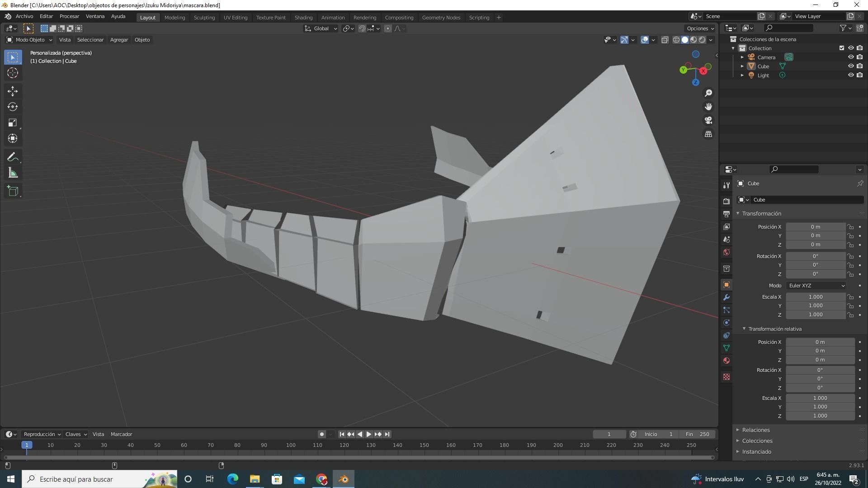Switch to the Sculpting workspace tab
868x488 pixels.
click(204, 17)
